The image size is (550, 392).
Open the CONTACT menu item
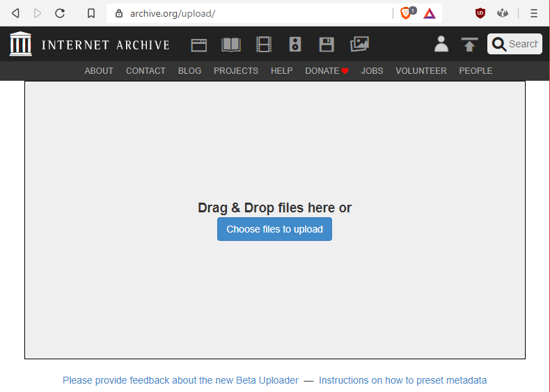[146, 71]
